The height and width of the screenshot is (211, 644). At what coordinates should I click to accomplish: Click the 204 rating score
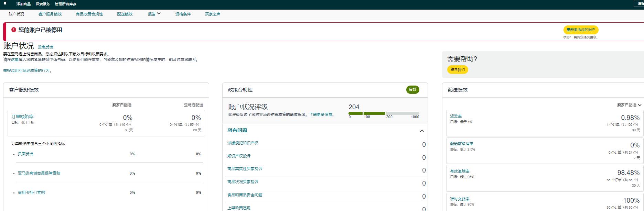click(354, 107)
